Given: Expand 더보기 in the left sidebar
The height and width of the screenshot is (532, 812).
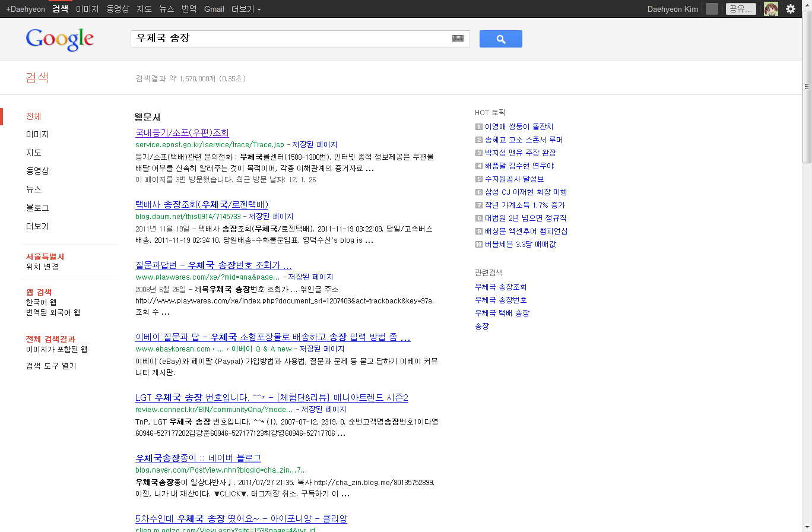Looking at the screenshot, I should [x=37, y=226].
